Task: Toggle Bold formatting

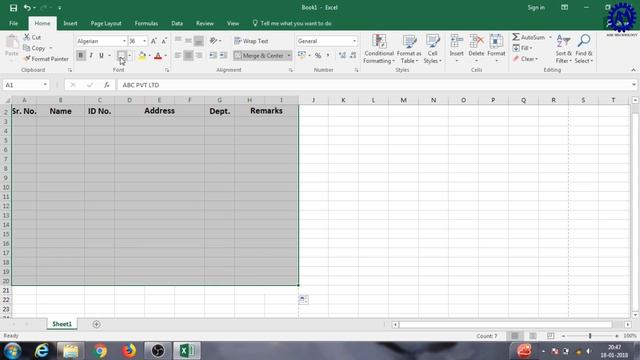Action: click(x=80, y=56)
